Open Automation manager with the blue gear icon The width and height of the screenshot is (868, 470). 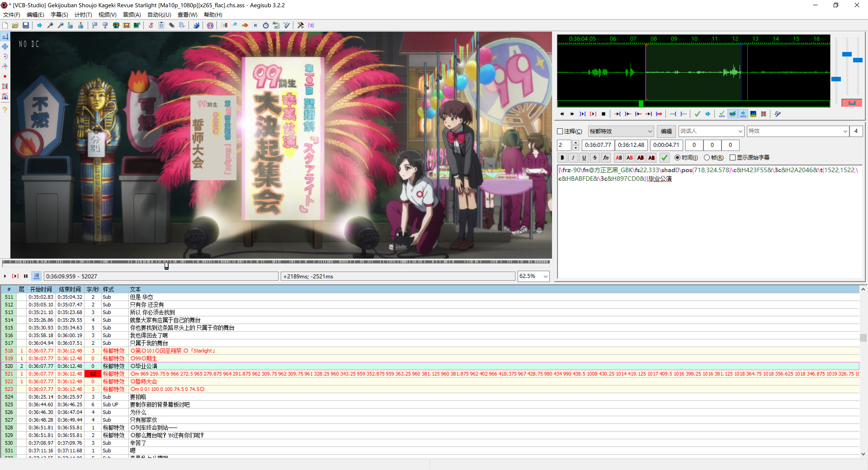(x=196, y=25)
